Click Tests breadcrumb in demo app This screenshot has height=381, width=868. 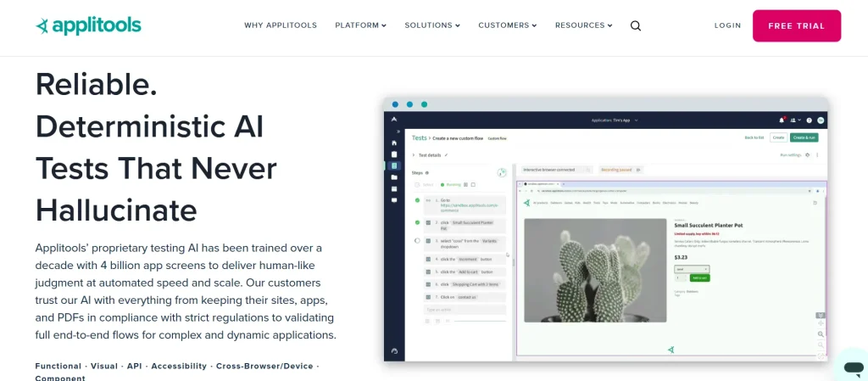(419, 138)
